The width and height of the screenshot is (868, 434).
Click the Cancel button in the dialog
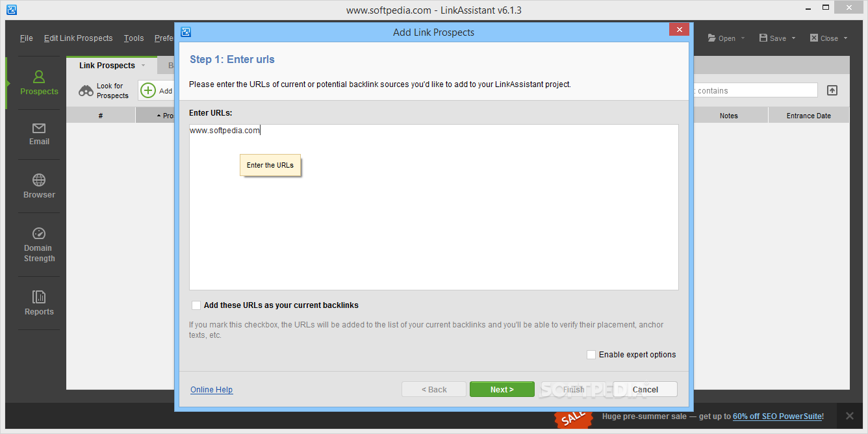[x=645, y=390]
